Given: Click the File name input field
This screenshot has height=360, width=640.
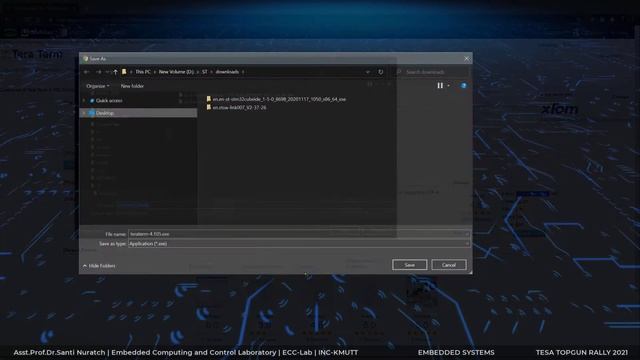Looking at the screenshot, I should click(299, 234).
